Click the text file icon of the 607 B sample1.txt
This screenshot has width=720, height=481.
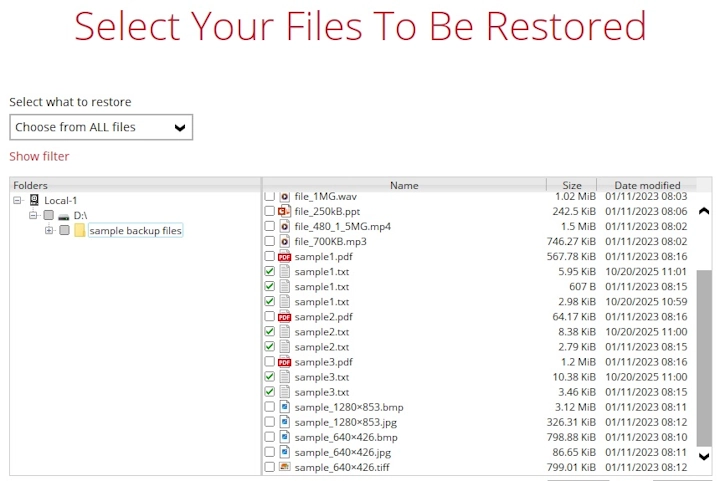[285, 286]
